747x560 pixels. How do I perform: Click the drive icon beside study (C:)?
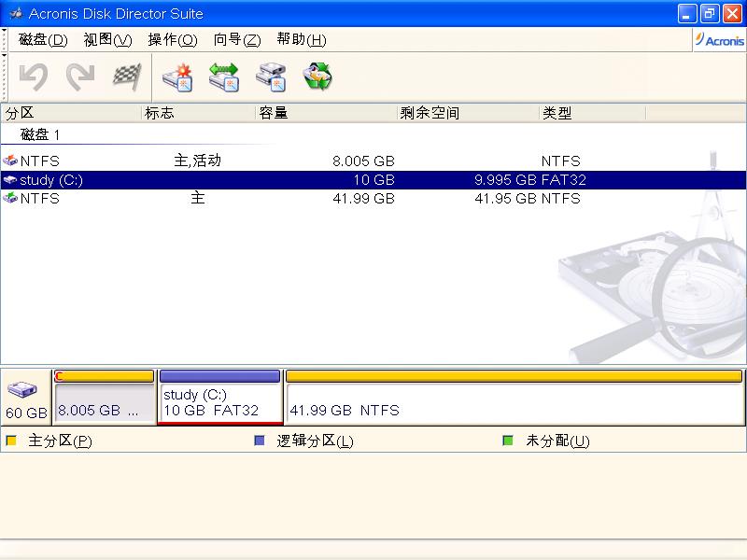(x=10, y=180)
